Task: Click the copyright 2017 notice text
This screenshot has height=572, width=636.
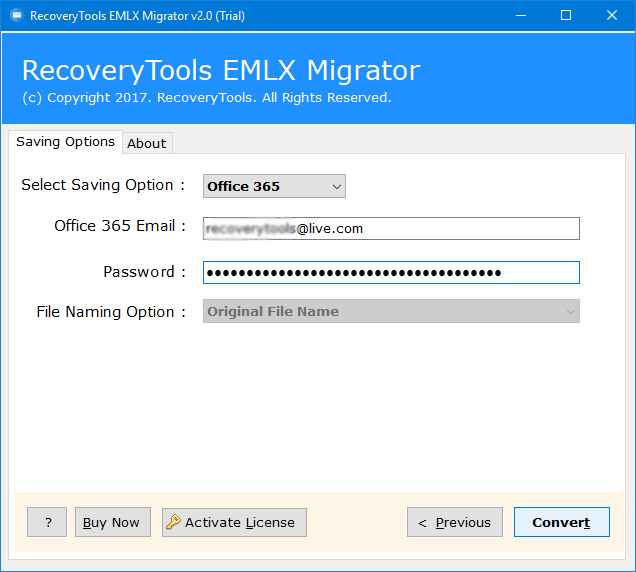Action: 207,98
